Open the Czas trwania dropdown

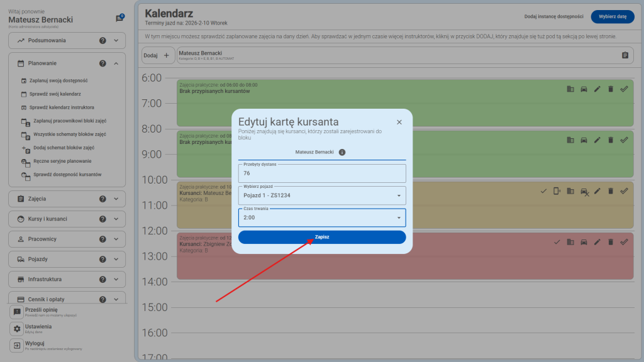click(322, 217)
